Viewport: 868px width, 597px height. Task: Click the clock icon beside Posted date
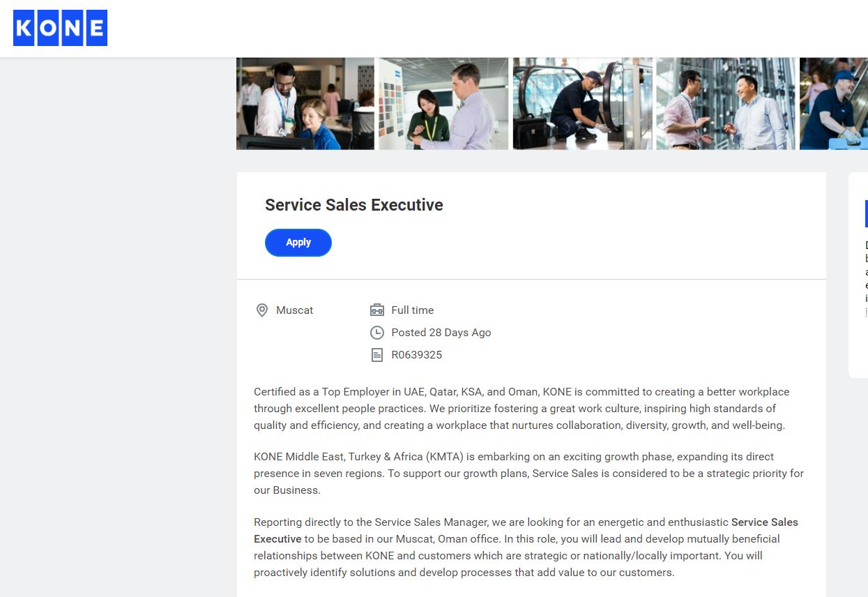click(x=377, y=333)
